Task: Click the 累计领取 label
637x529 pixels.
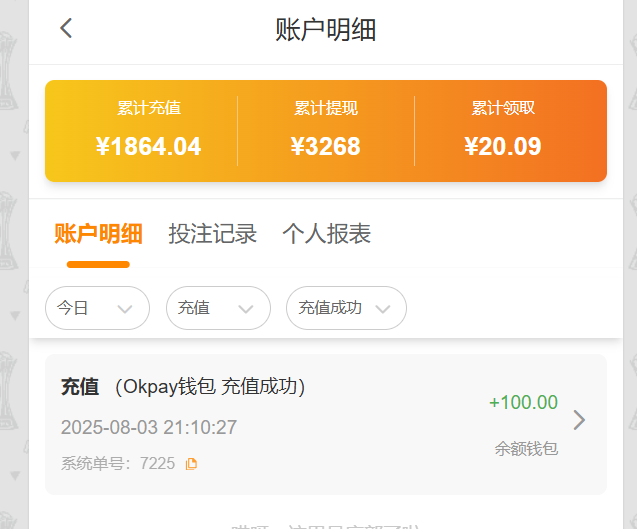Action: [503, 108]
